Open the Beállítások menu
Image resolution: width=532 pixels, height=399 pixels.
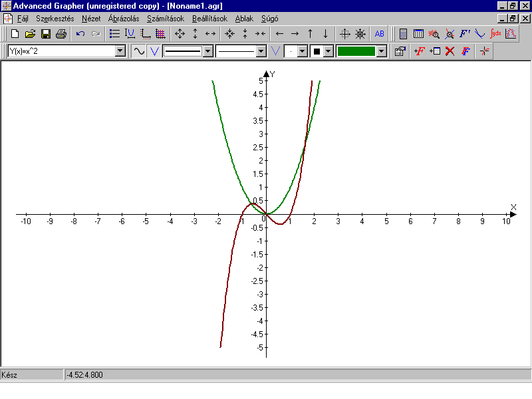[x=209, y=19]
